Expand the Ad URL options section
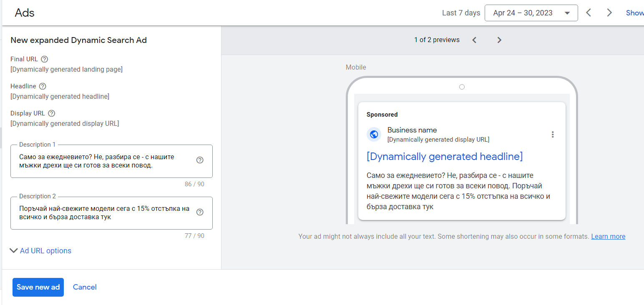This screenshot has width=644, height=305. click(41, 251)
